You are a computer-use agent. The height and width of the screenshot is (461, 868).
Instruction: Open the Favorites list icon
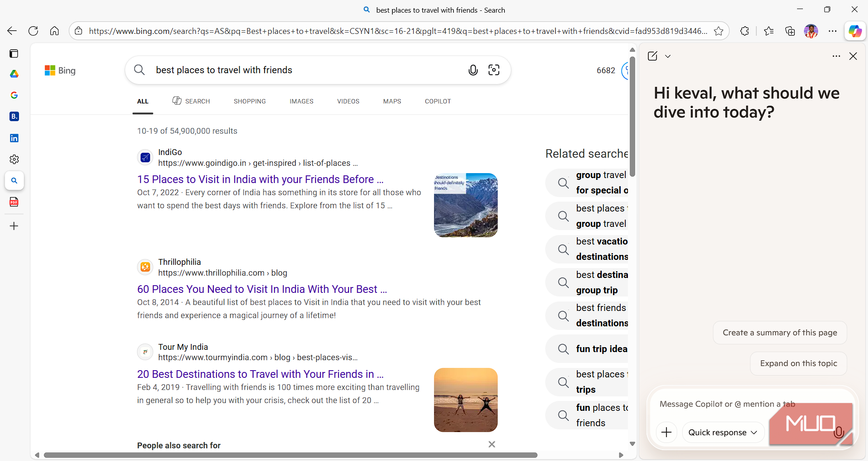(x=769, y=31)
